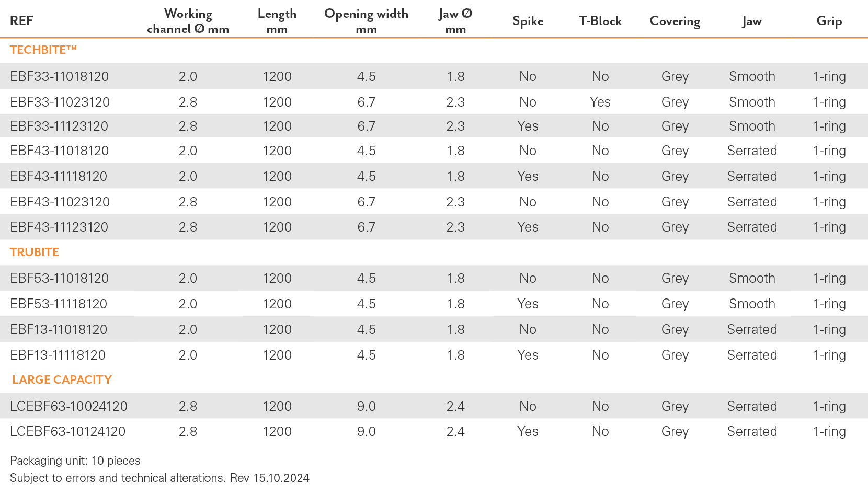This screenshot has height=495, width=868.
Task: Select reference EBF33-11018120
Action: coord(60,76)
